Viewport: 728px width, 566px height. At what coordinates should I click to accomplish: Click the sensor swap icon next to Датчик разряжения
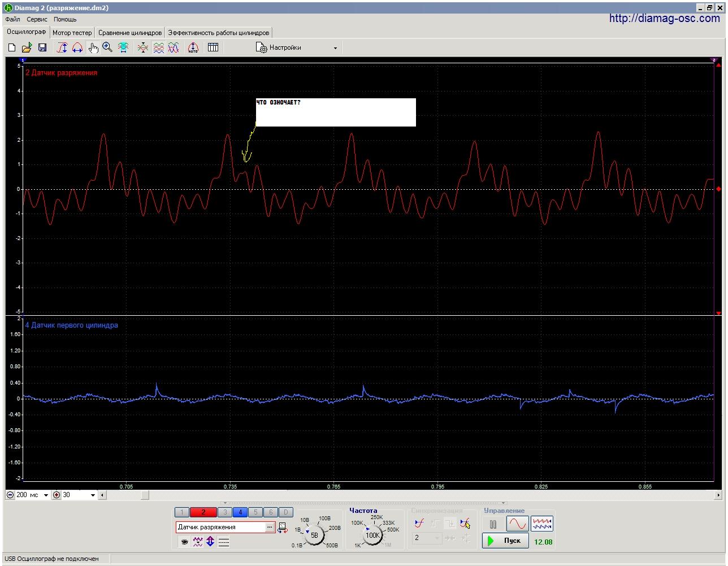pos(283,528)
